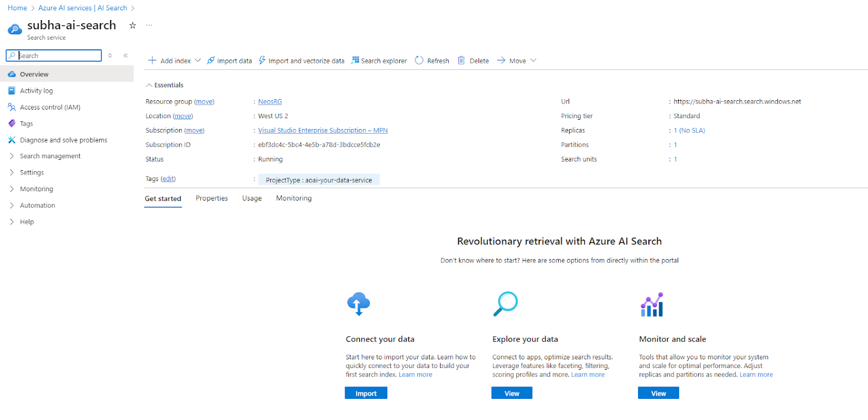Open the Move dropdown arrow

coord(533,60)
